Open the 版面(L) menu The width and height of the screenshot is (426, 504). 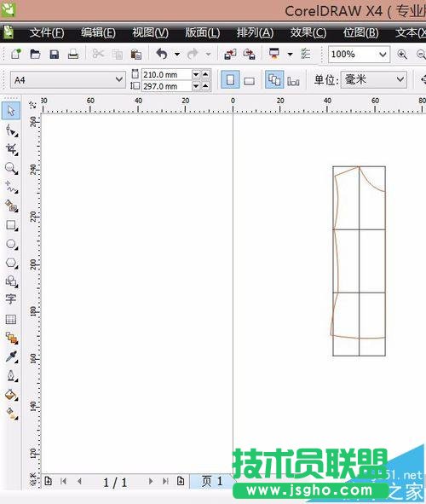click(x=203, y=32)
